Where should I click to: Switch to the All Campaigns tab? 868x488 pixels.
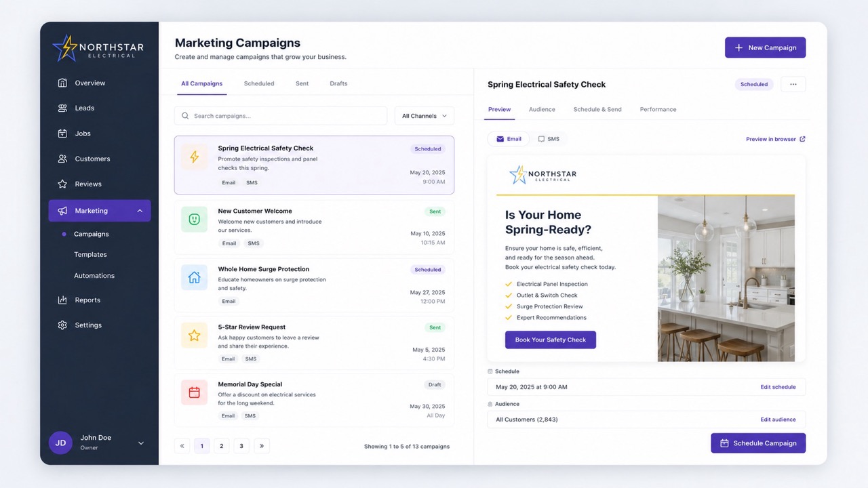tap(201, 83)
